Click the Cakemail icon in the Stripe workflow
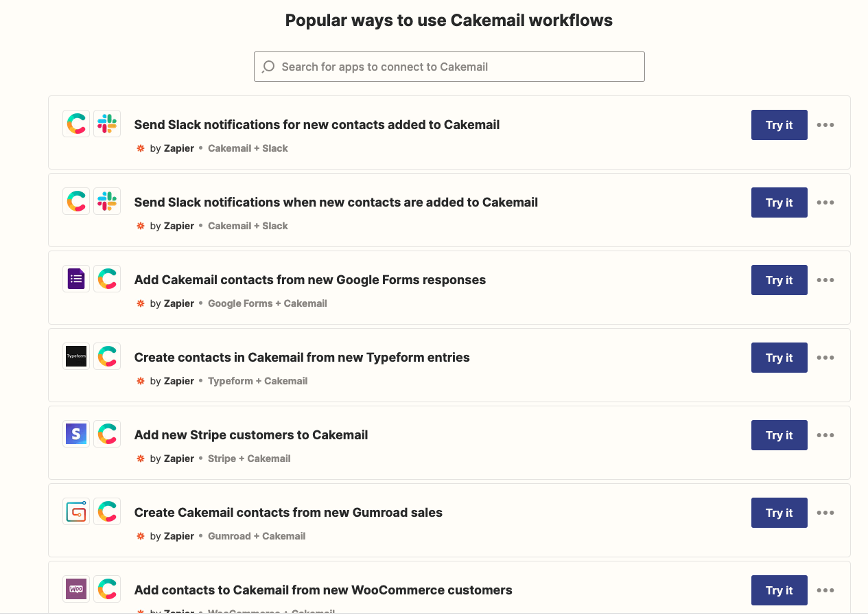This screenshot has width=868, height=615. click(x=107, y=434)
